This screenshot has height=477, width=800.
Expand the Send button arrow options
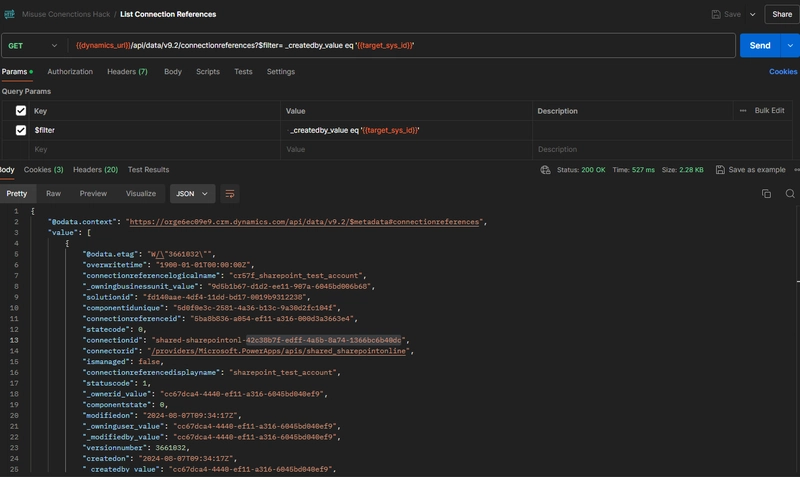click(791, 46)
